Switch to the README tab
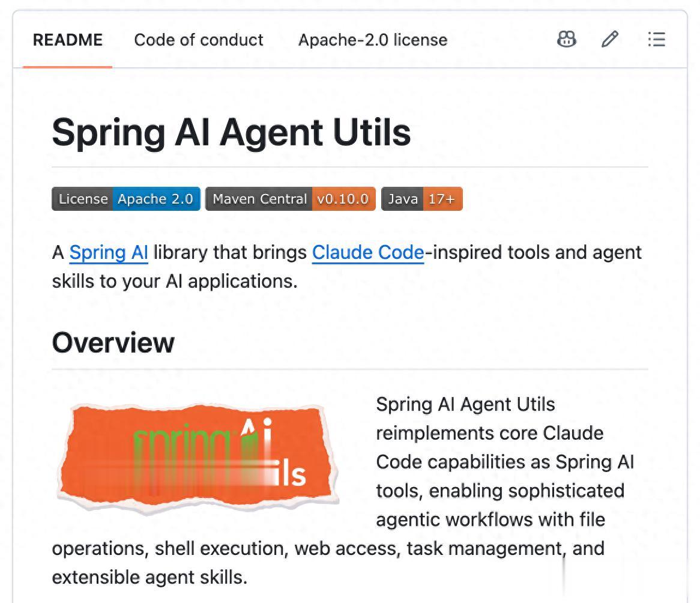The image size is (700, 603). pos(68,40)
